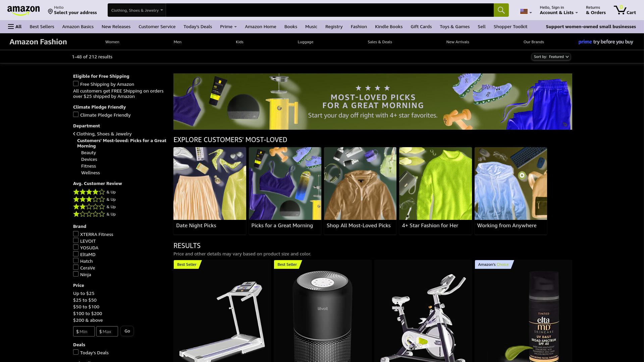644x362 pixels.
Task: Open Luggage tab in Amazon Fashion
Action: 305,42
